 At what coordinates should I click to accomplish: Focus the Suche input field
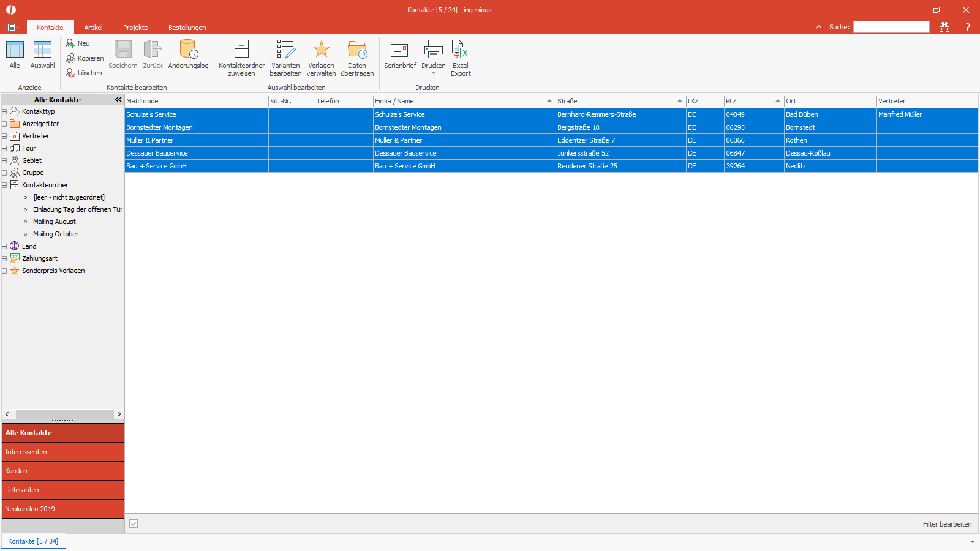[x=891, y=27]
